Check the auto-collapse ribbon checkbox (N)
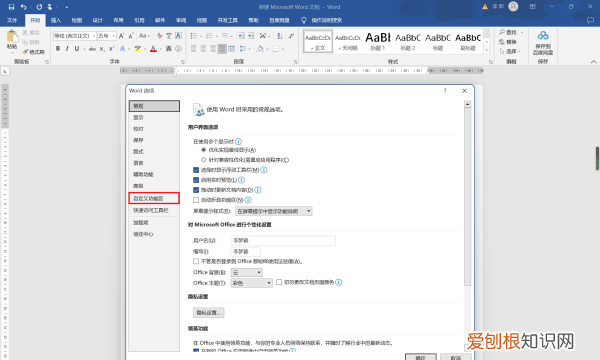 [x=196, y=200]
